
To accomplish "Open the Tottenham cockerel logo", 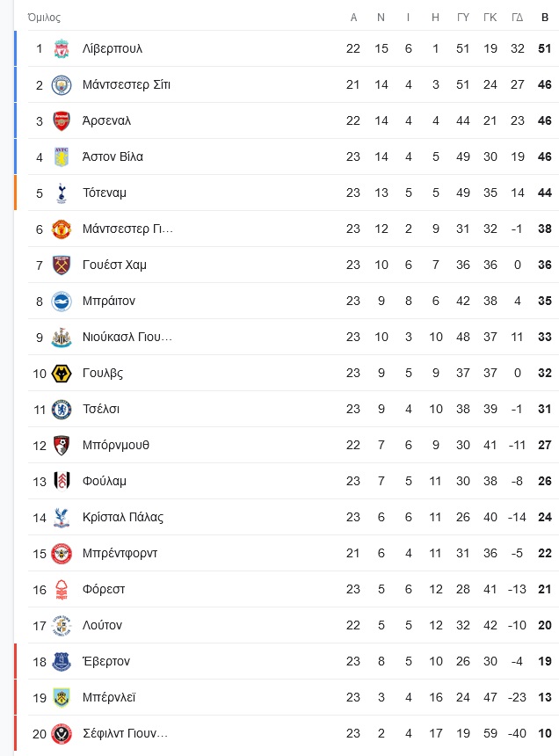I will point(62,193).
